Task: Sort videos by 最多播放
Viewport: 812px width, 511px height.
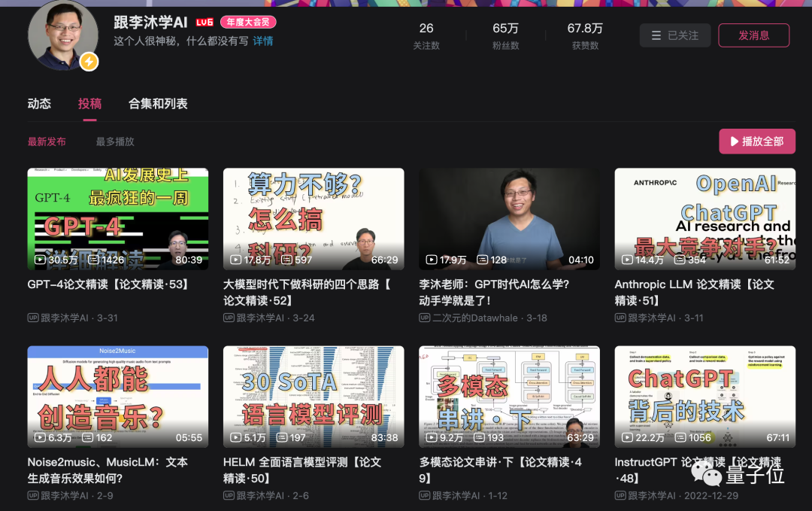Action: 115,141
